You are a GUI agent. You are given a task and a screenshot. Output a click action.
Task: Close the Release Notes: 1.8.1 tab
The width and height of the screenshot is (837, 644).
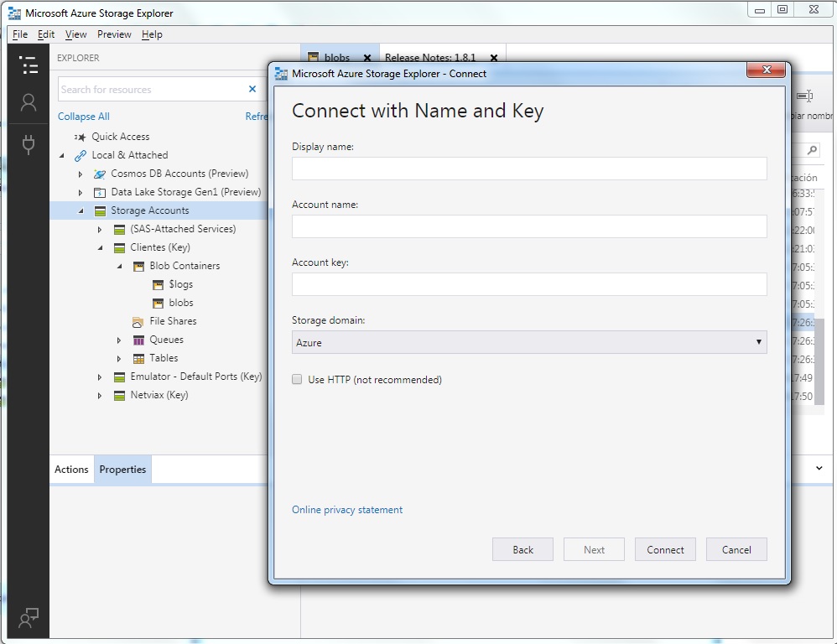coord(494,58)
